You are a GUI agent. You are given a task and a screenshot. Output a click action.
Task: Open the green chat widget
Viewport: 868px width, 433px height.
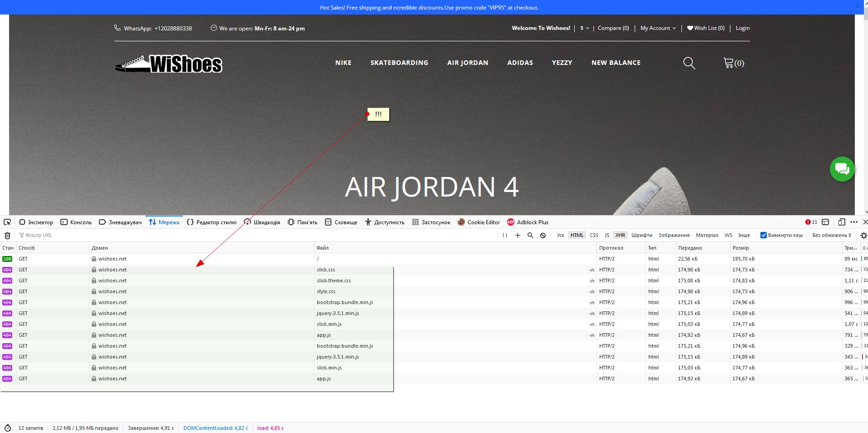pos(842,169)
